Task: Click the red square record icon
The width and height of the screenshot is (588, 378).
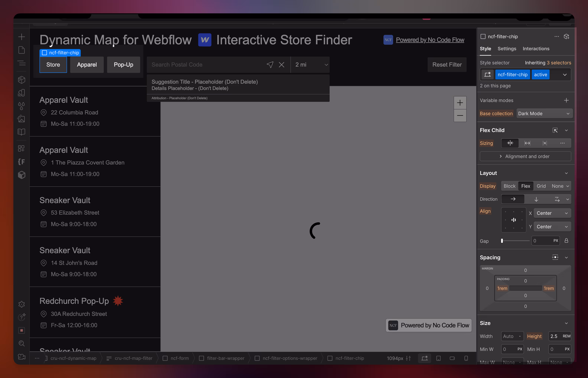Action: point(22,330)
